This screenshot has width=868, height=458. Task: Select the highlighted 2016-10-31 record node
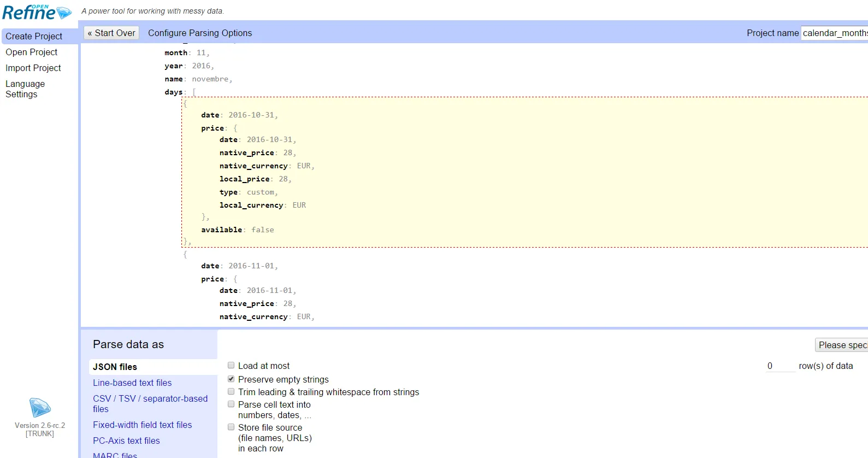click(x=524, y=172)
